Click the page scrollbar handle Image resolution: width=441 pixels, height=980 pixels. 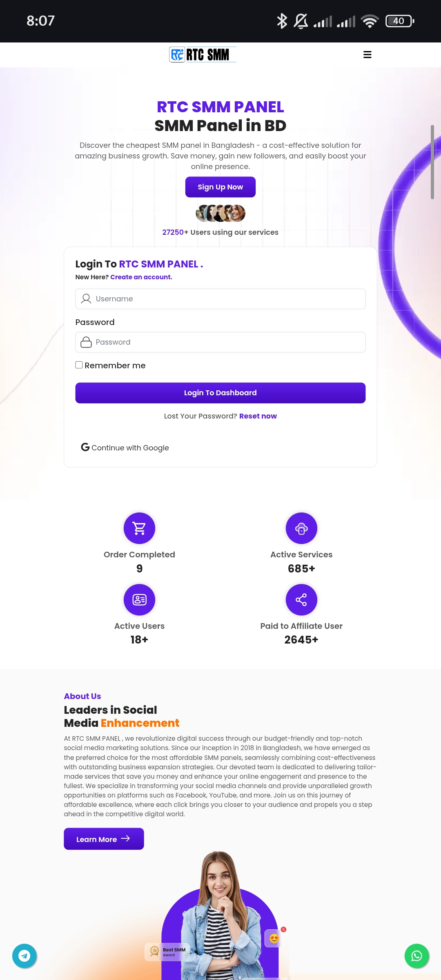432,162
